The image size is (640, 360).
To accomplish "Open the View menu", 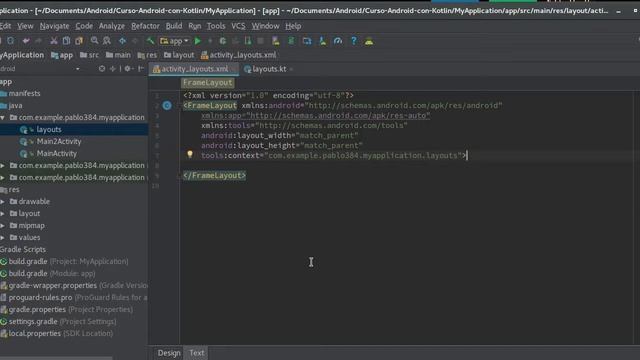I will [25, 26].
